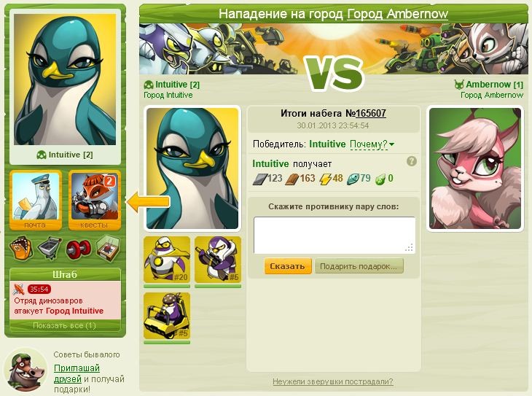Open the shopping cart shop icon
Screen dimensions: 532x396
click(x=50, y=249)
